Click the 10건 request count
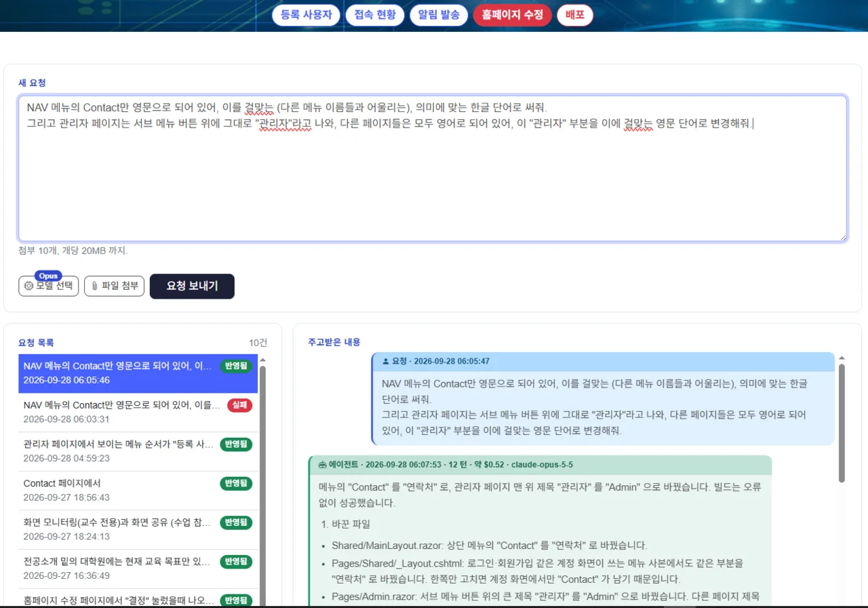 tap(258, 343)
